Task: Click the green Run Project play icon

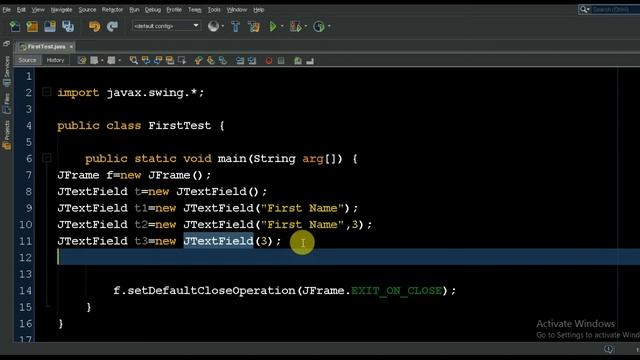Action: (x=273, y=27)
